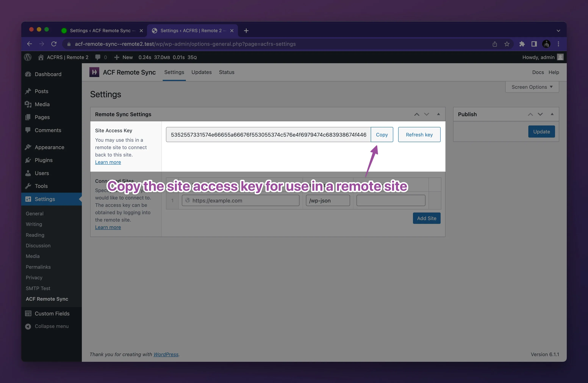The width and height of the screenshot is (588, 383).
Task: Copy the site access key
Action: [x=382, y=135]
